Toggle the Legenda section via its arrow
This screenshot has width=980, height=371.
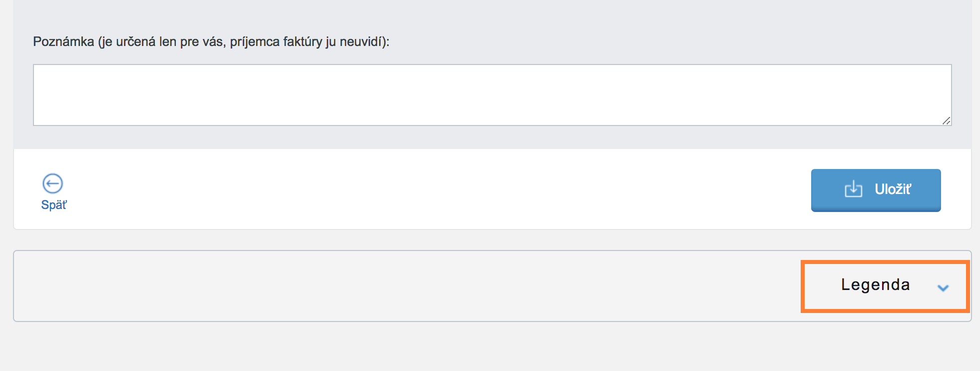pyautogui.click(x=943, y=287)
